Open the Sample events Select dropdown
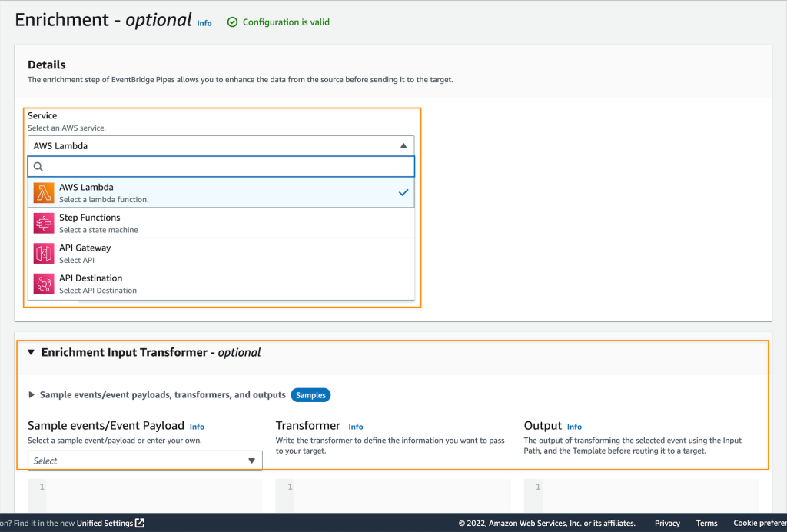Screen dimensions: 787x532 (x=145, y=461)
